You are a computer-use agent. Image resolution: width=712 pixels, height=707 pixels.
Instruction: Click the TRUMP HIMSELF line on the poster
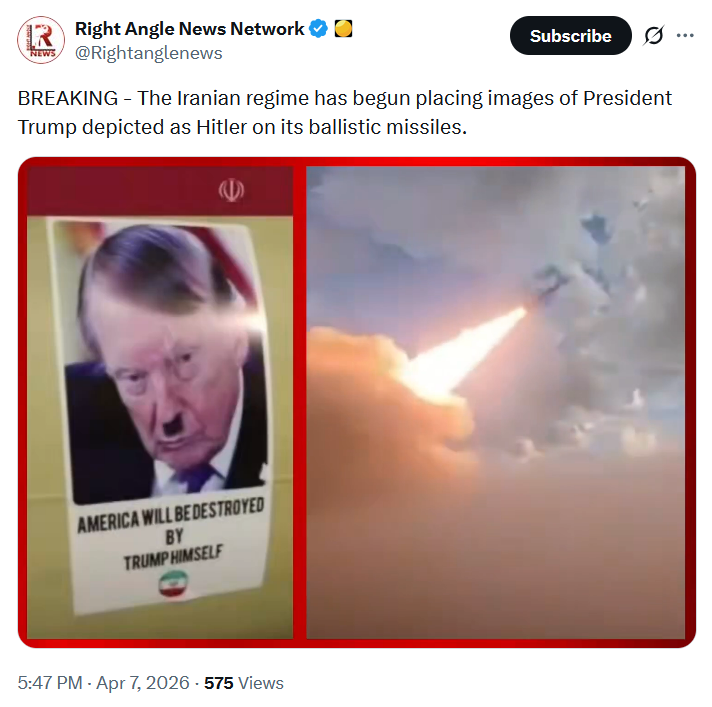tap(173, 558)
